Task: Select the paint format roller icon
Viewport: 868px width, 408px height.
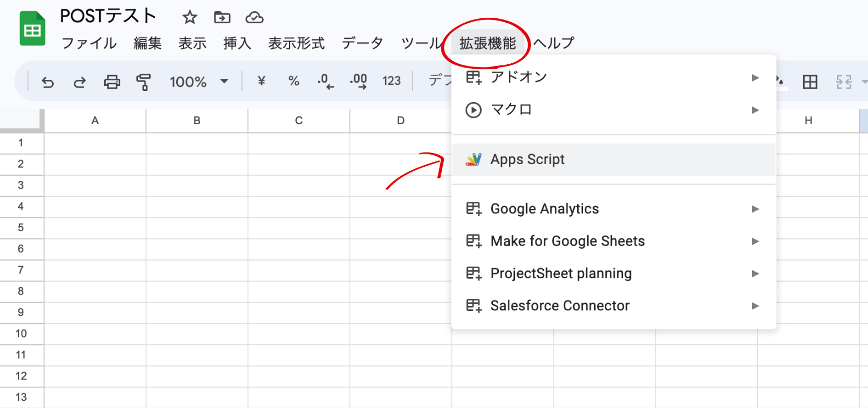Action: pos(144,83)
